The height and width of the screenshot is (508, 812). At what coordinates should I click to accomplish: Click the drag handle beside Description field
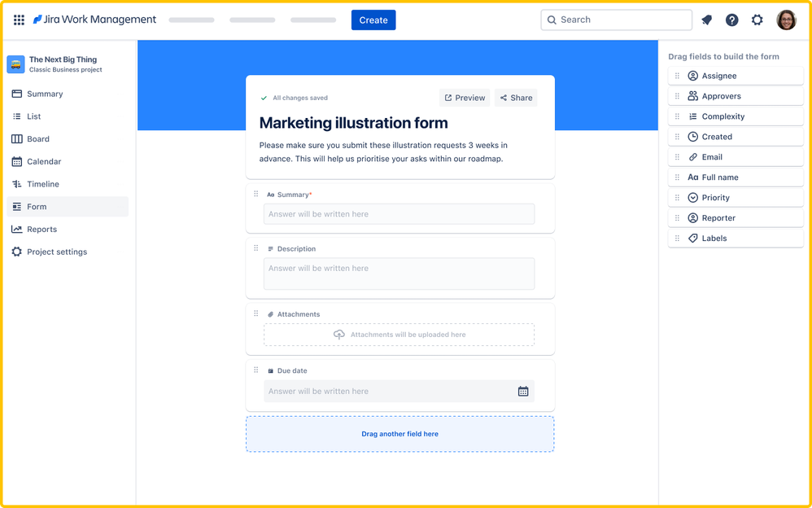(255, 248)
